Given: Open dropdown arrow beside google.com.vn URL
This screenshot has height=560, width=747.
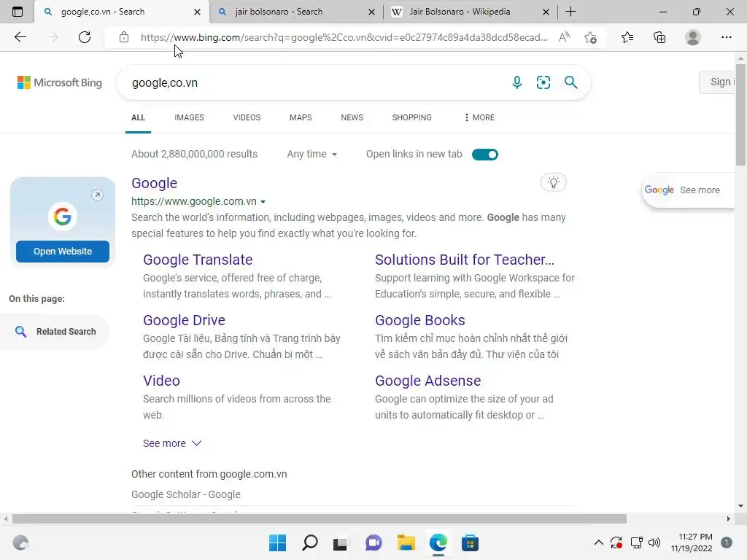Looking at the screenshot, I should click(263, 202).
